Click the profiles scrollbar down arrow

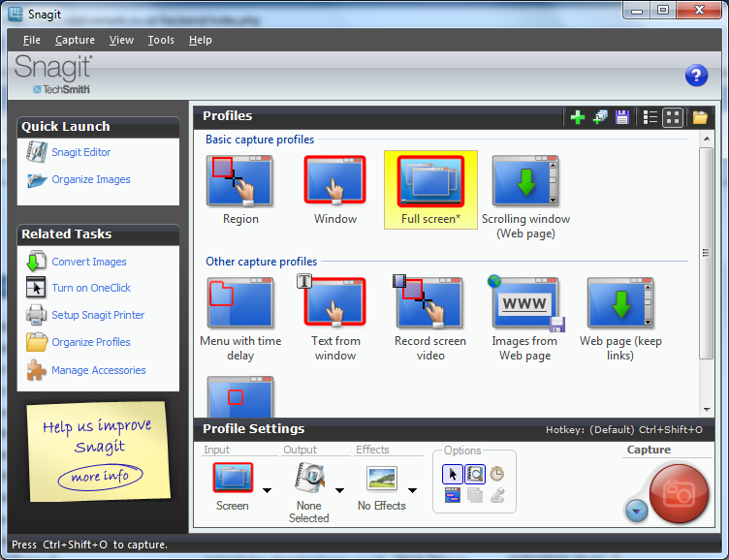click(706, 410)
